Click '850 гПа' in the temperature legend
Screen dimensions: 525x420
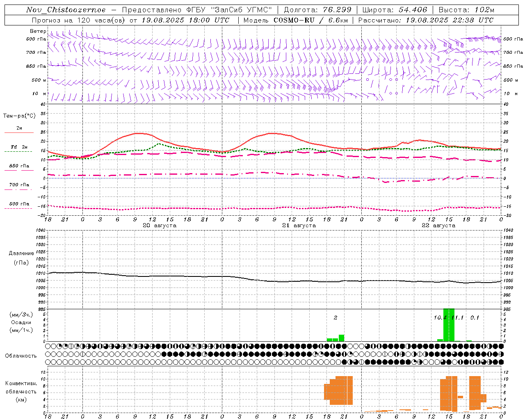(x=19, y=166)
